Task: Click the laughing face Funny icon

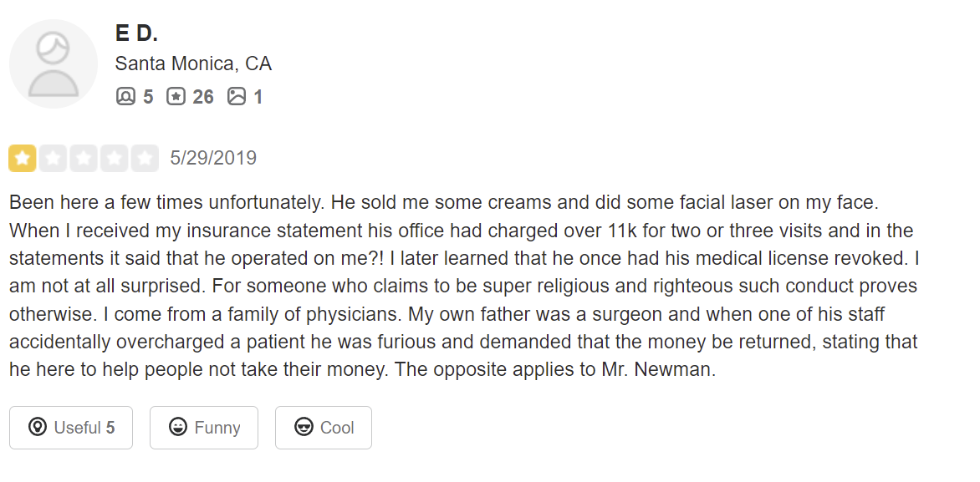Action: [178, 428]
